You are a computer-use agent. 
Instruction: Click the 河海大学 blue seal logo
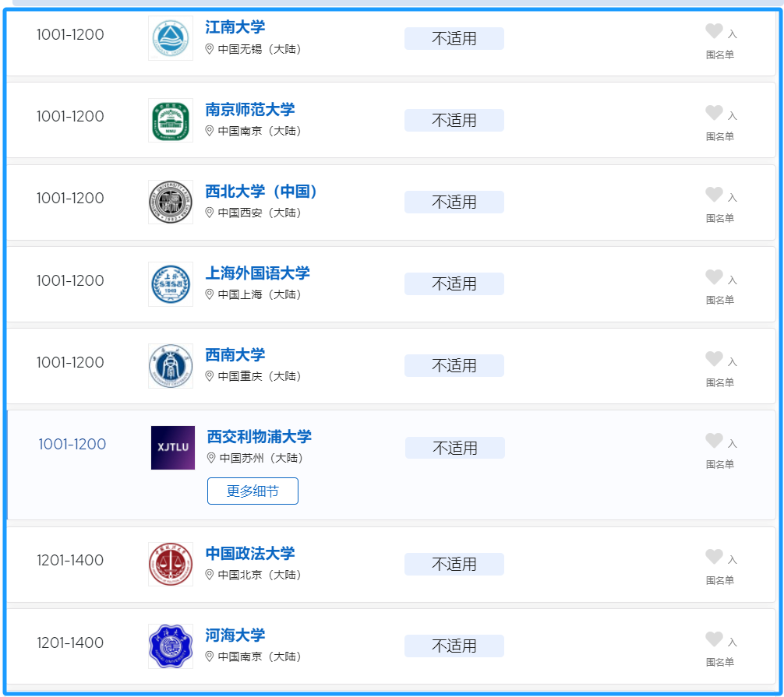[x=171, y=646]
